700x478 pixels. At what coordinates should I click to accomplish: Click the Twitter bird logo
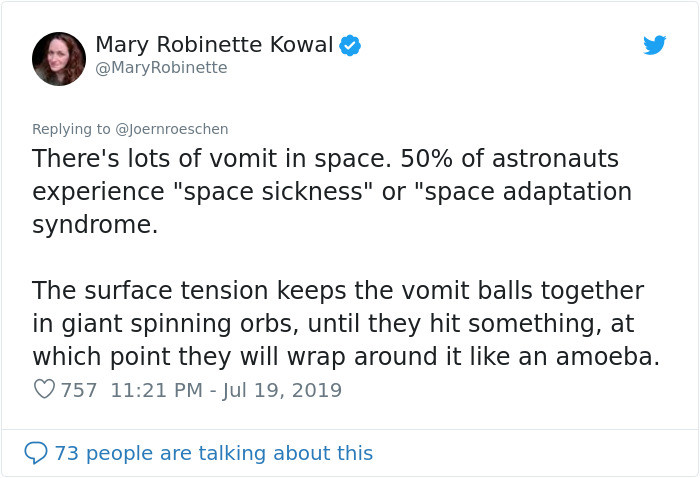(654, 45)
